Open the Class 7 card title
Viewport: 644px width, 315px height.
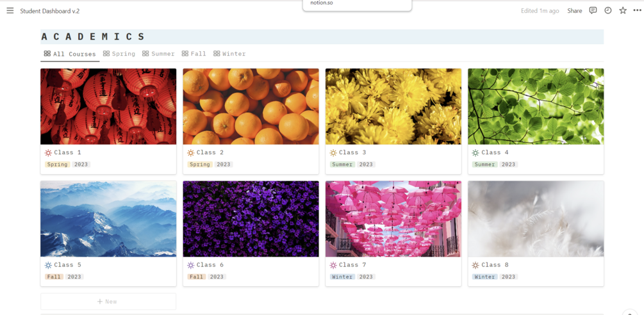tap(352, 265)
